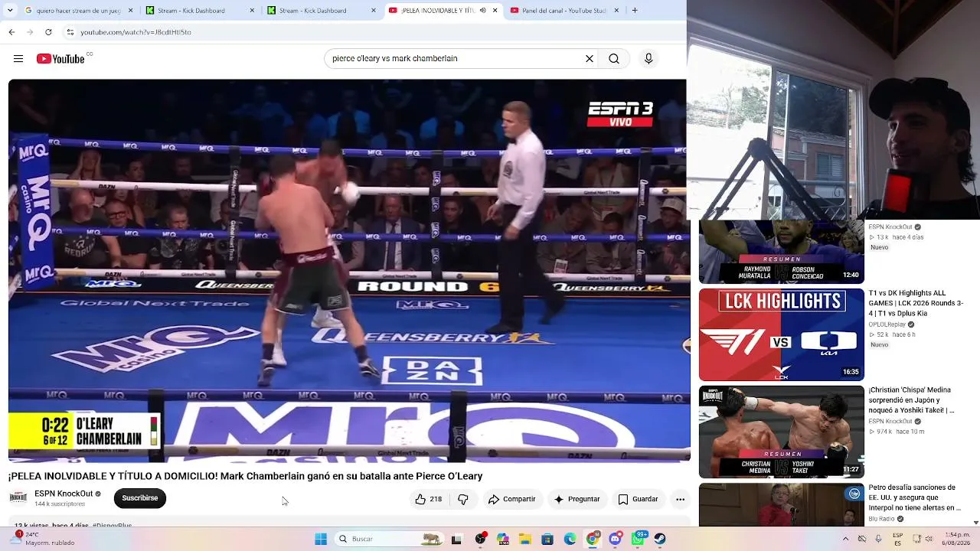This screenshot has height=551, width=980.
Task: Open the ESP language input switcher
Action: 898,539
